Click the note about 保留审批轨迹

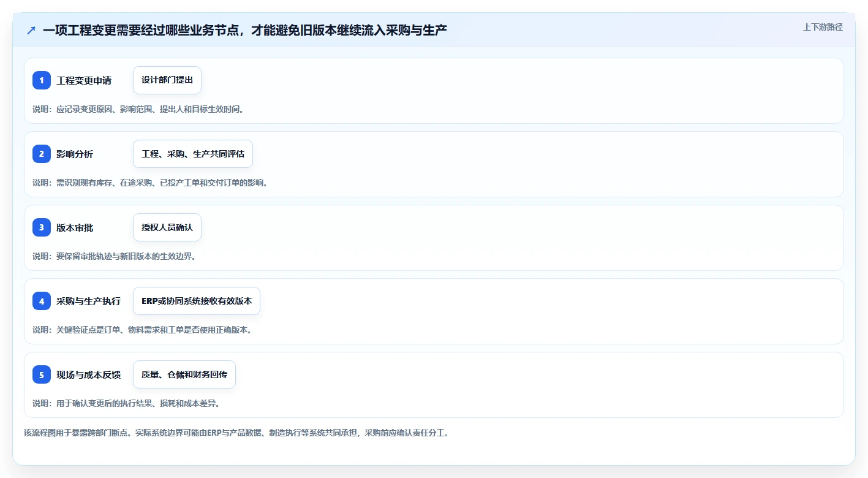pos(115,256)
